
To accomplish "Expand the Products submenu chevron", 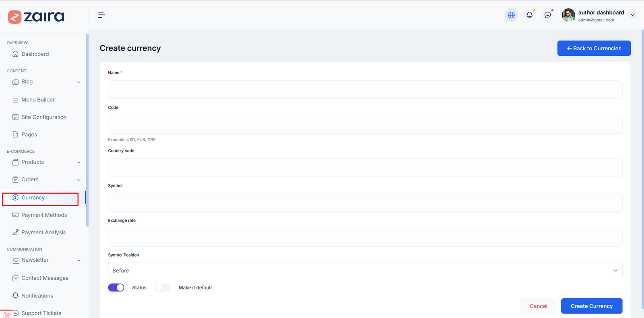I will click(79, 162).
